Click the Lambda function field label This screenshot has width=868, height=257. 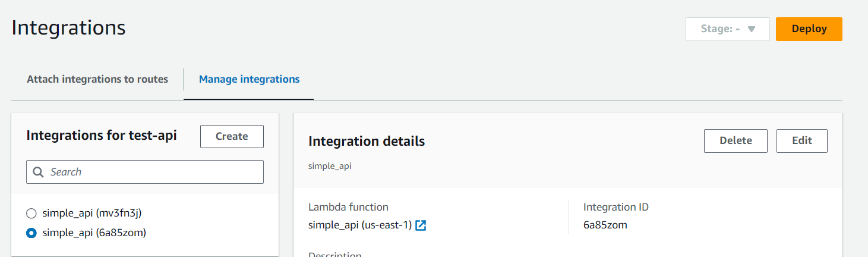[x=348, y=207]
